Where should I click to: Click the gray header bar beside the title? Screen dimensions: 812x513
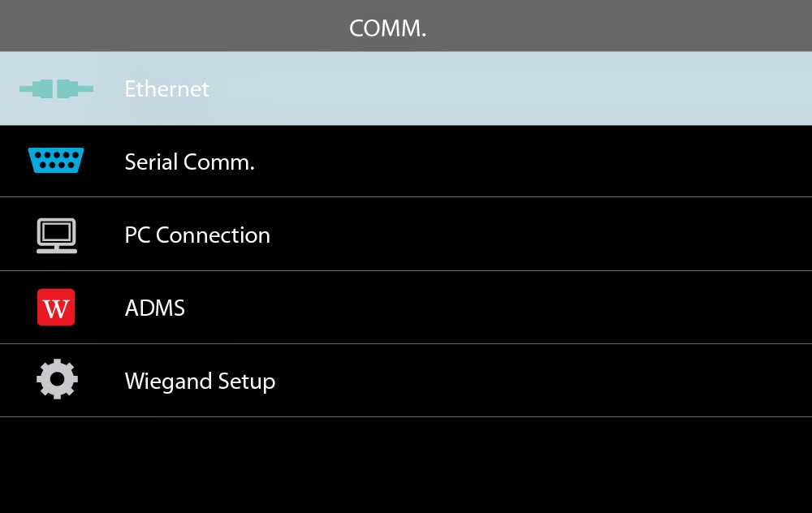point(633,26)
